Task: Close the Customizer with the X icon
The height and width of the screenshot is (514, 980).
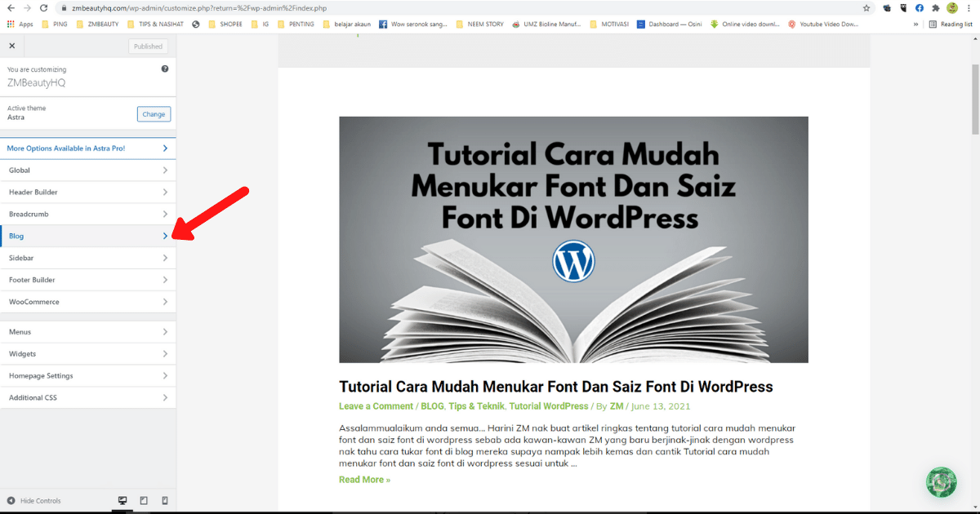Action: click(11, 46)
